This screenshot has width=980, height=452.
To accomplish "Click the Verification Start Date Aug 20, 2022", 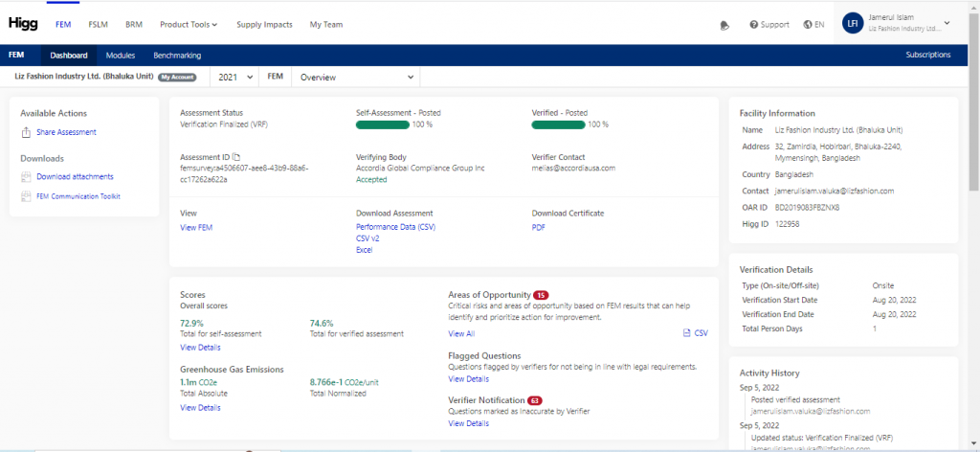I will [x=895, y=300].
